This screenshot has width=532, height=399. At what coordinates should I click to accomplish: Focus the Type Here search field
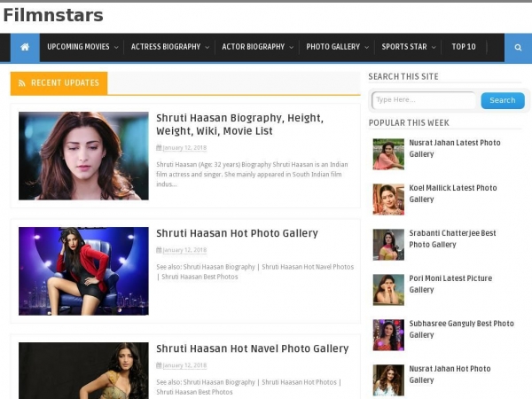424,100
